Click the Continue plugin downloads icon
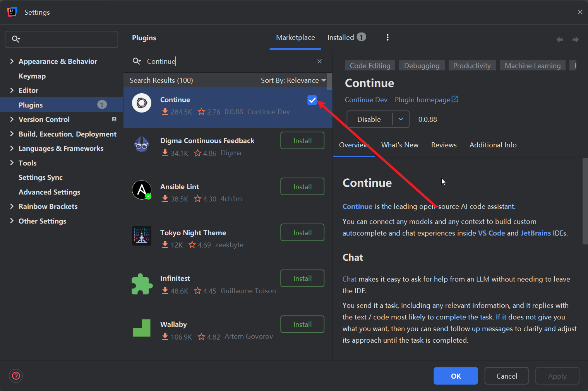Screen dimensions: 588x391 pos(165,112)
